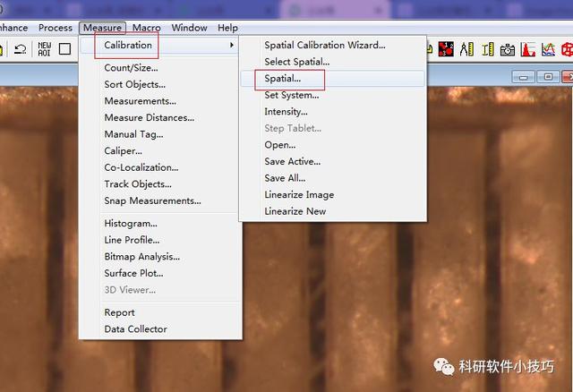Open Histogram... menu entry
This screenshot has width=573, height=392.
point(159,224)
